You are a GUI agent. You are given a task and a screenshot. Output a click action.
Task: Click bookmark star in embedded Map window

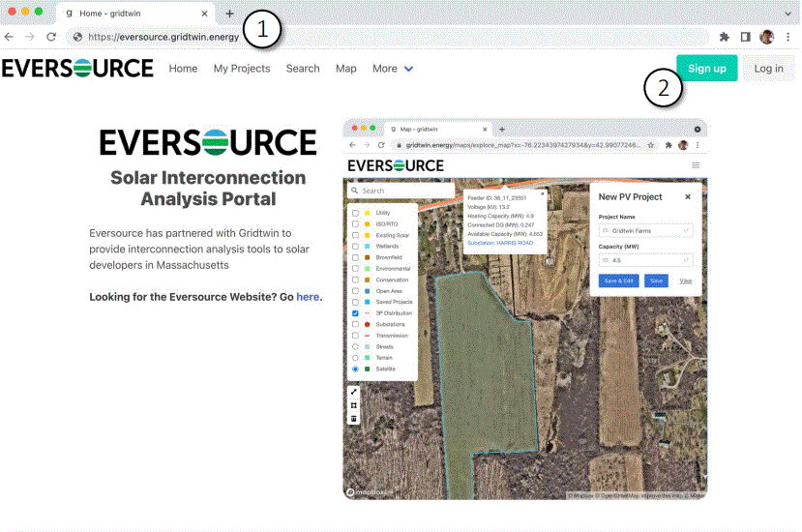651,145
